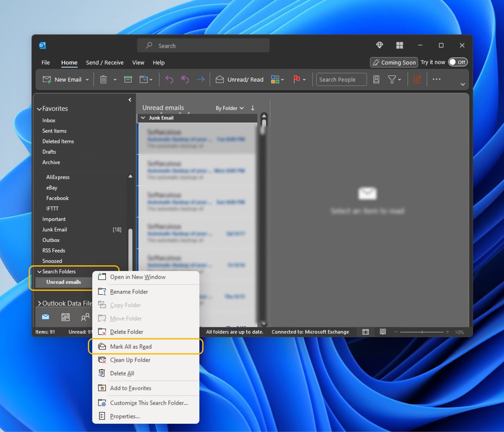Click the Reply All arrow icon

point(185,80)
